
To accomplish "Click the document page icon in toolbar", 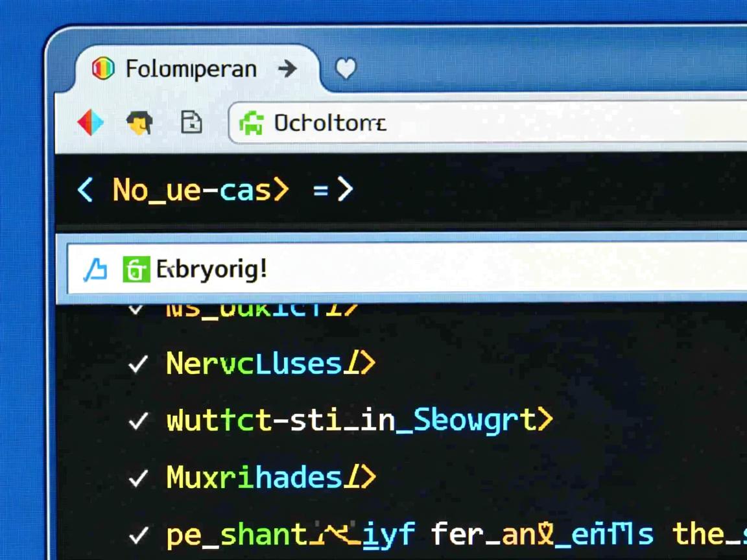I will tap(191, 122).
